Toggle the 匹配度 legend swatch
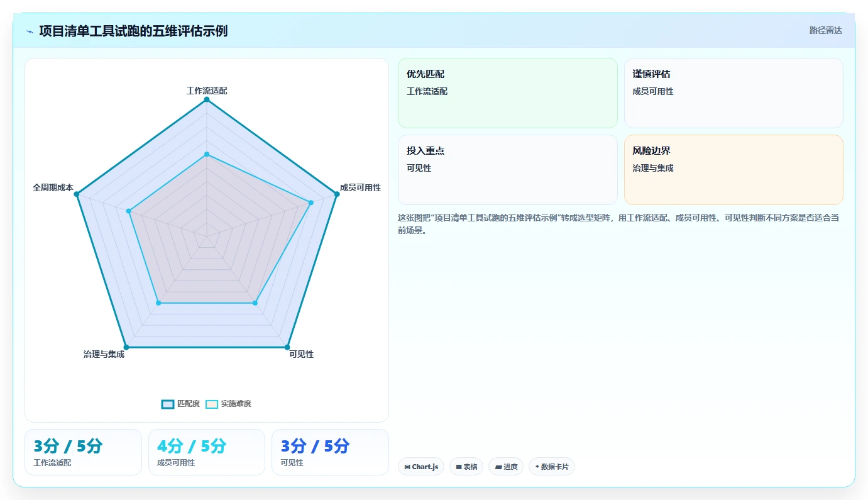Image resolution: width=868 pixels, height=500 pixels. (168, 404)
